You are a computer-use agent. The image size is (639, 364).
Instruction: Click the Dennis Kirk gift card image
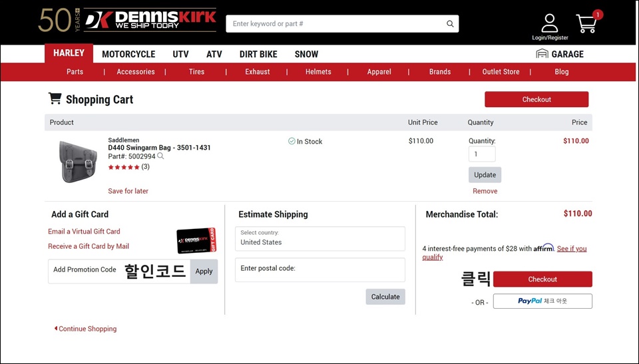point(196,240)
